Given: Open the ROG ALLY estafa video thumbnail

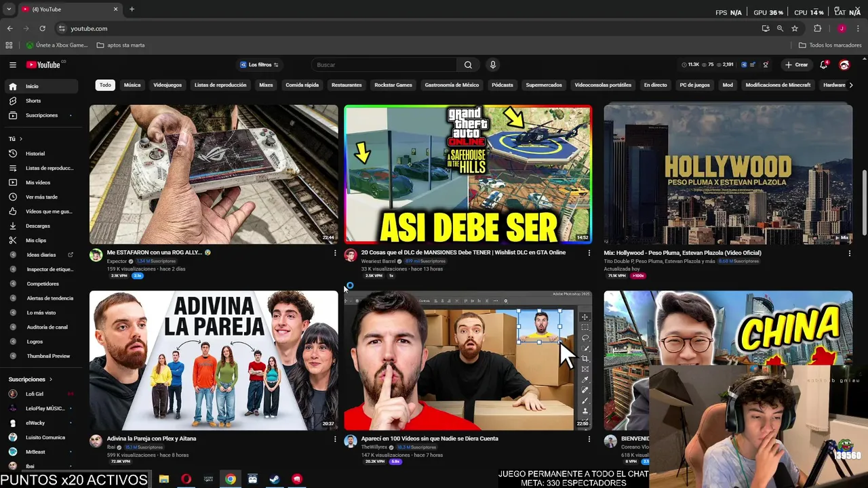Looking at the screenshot, I should click(x=214, y=174).
